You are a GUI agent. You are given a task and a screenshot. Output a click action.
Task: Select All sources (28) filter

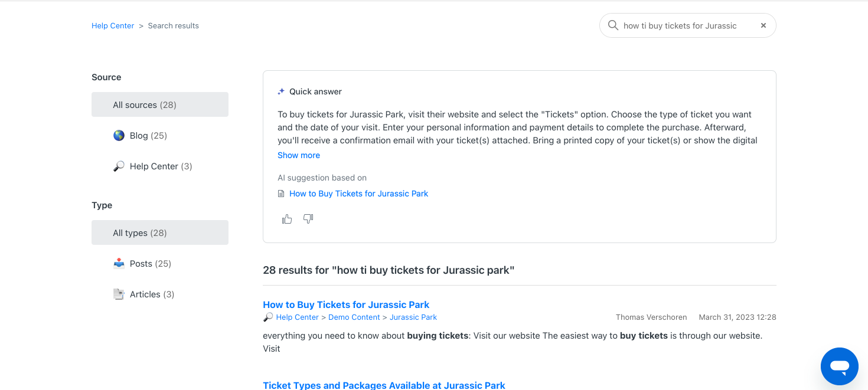coord(160,104)
